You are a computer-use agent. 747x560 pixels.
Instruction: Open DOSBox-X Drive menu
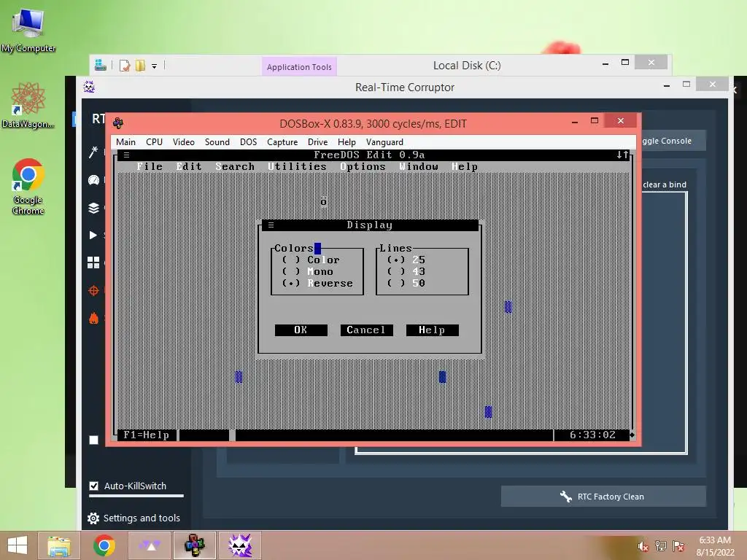pos(318,142)
